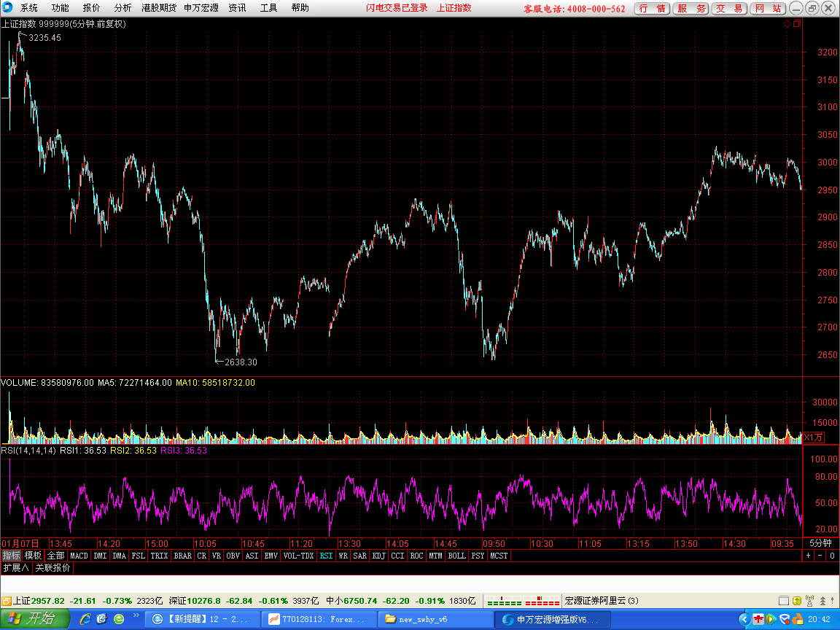Click the app logo icon beside the 系统 menu
Viewport: 840px width, 630px height.
7,7
